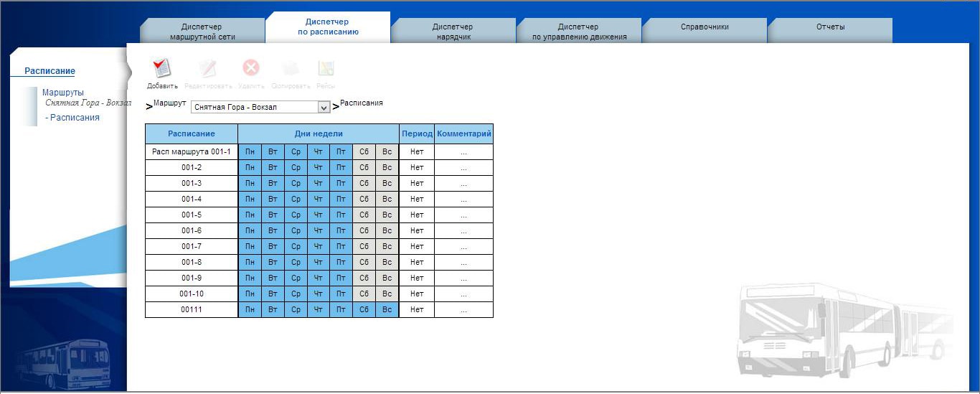Click the Редактировать (Edit) pencil icon
Image resolution: width=980 pixels, height=394 pixels.
click(208, 70)
